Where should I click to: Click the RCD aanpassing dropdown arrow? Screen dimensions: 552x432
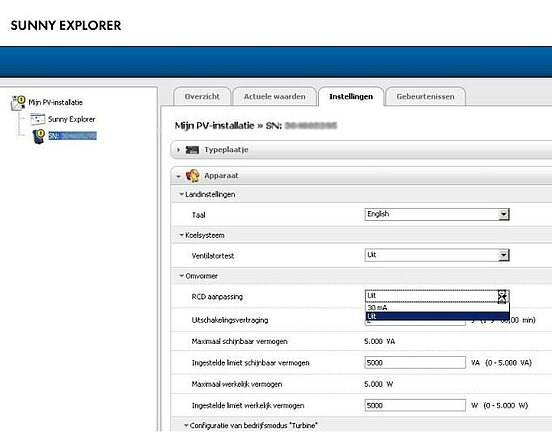[502, 296]
